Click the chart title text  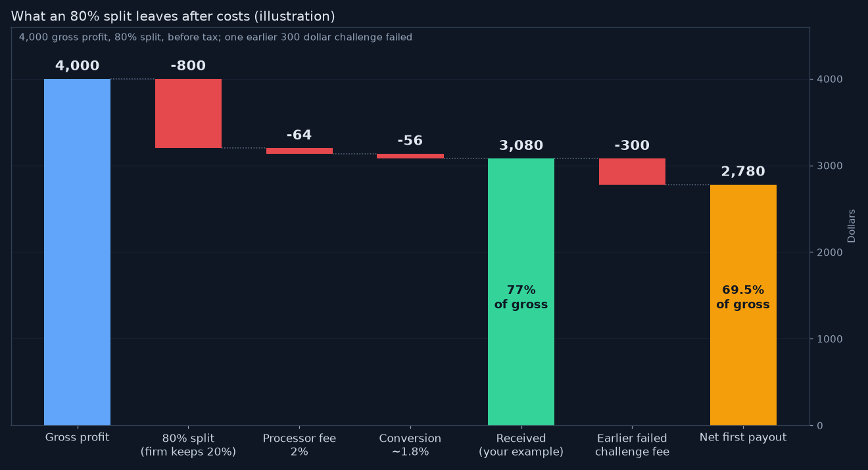[x=173, y=16]
